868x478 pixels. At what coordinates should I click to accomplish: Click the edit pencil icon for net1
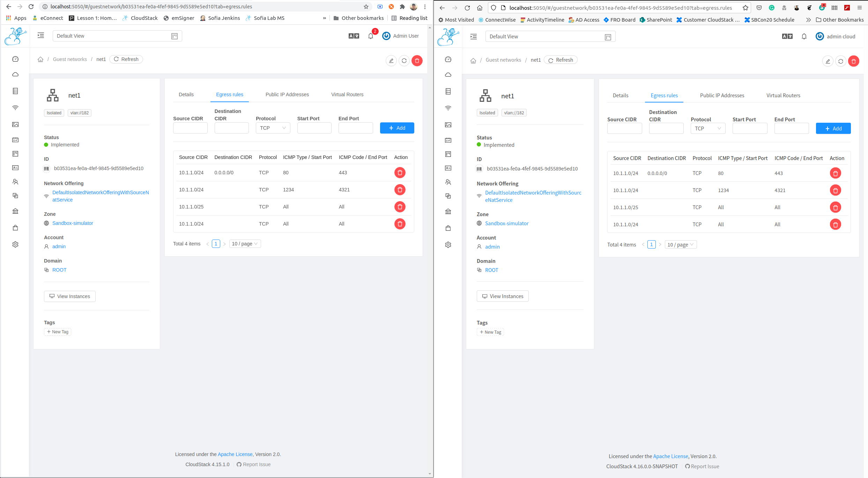tap(391, 61)
